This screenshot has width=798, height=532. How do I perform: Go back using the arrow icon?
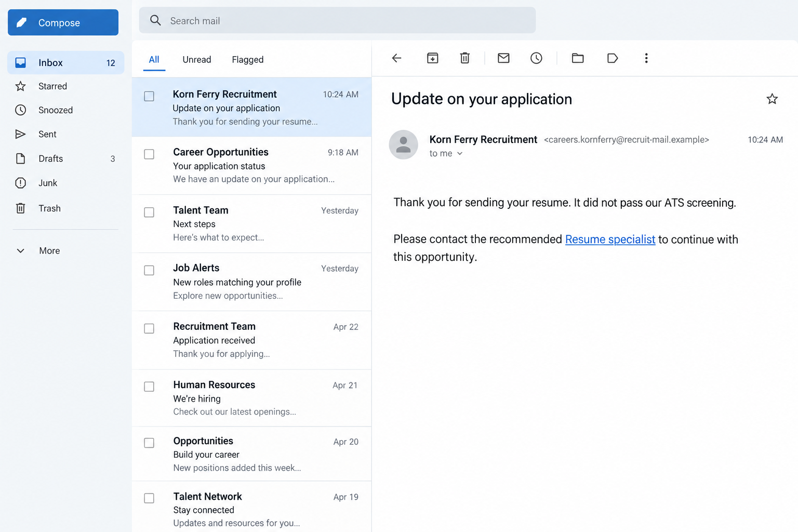click(396, 58)
